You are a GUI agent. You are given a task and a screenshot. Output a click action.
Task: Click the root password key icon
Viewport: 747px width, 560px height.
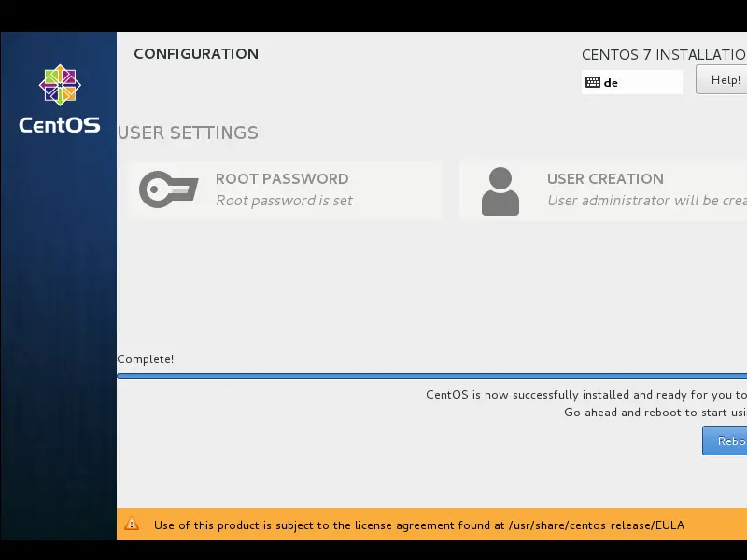(x=169, y=189)
